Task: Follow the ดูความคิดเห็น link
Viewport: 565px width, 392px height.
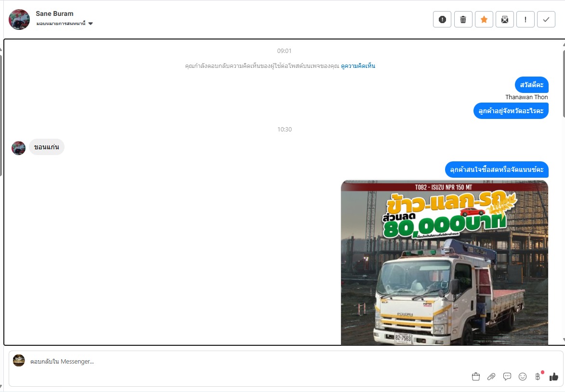Action: 358,66
